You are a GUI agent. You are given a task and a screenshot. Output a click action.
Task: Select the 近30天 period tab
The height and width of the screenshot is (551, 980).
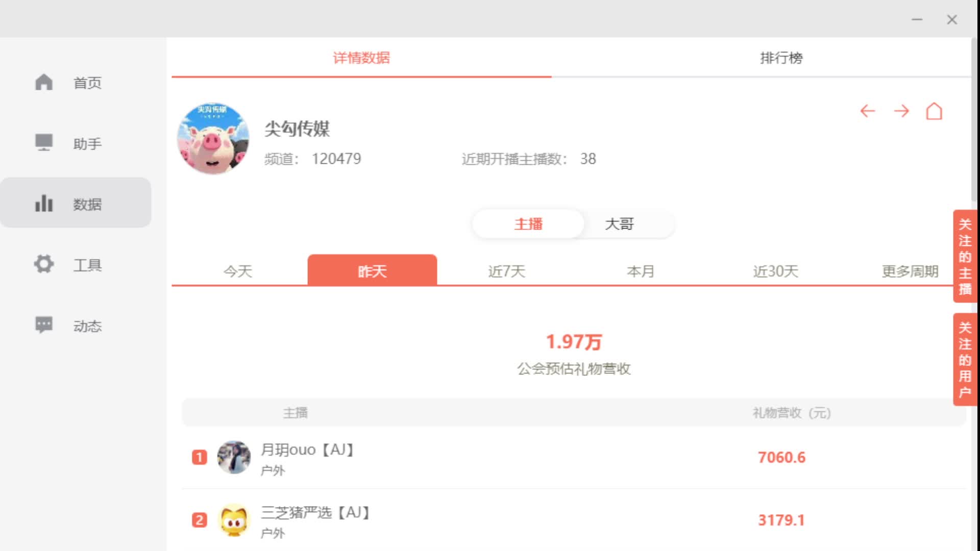775,271
